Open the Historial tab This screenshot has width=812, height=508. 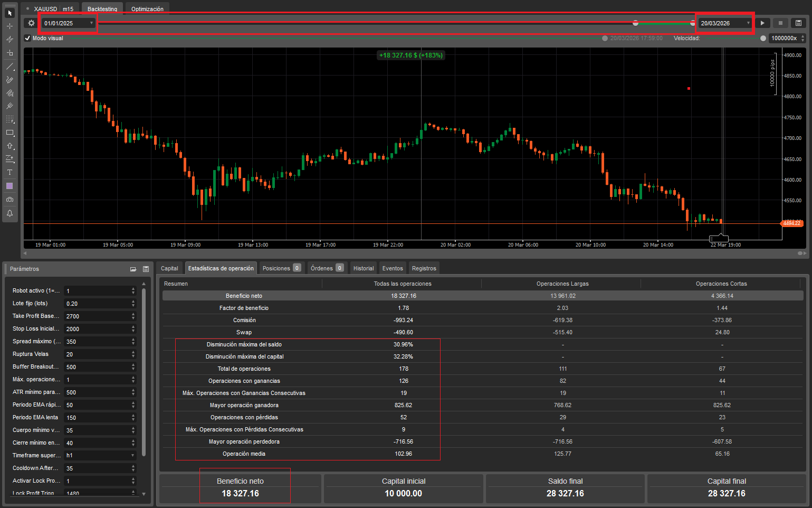click(x=364, y=268)
